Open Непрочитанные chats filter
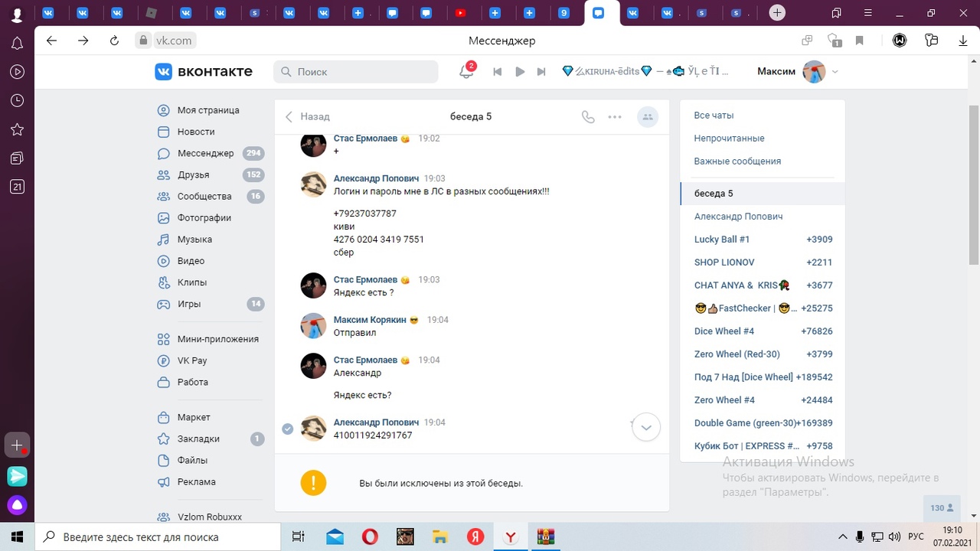Image resolution: width=980 pixels, height=551 pixels. pos(729,139)
